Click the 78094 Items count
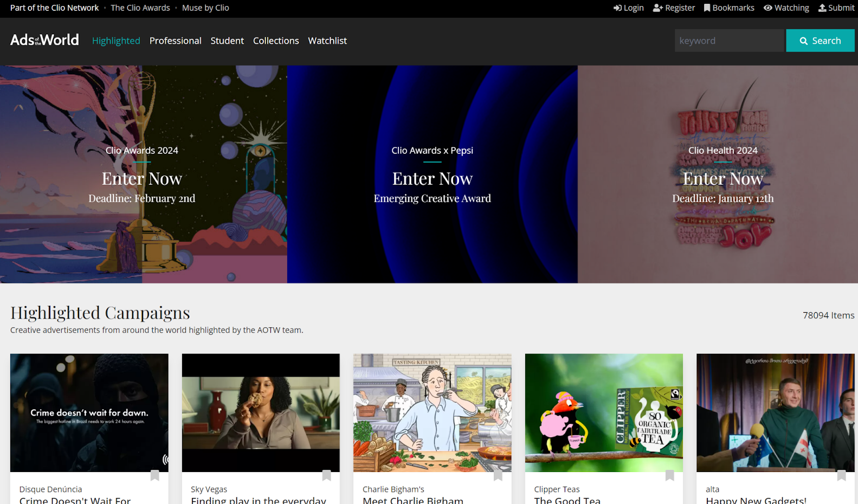Screen dimensions: 858x504 [828, 315]
